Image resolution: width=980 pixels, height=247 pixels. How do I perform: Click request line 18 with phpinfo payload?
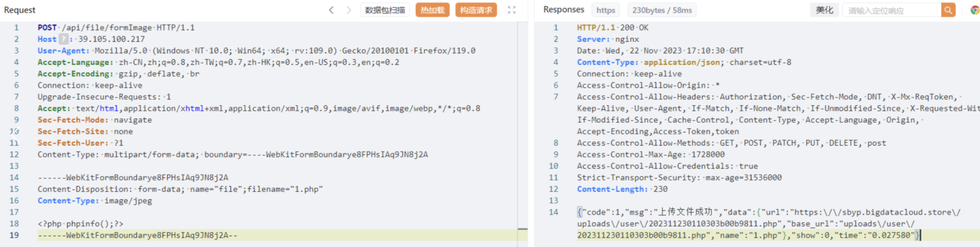[80, 223]
